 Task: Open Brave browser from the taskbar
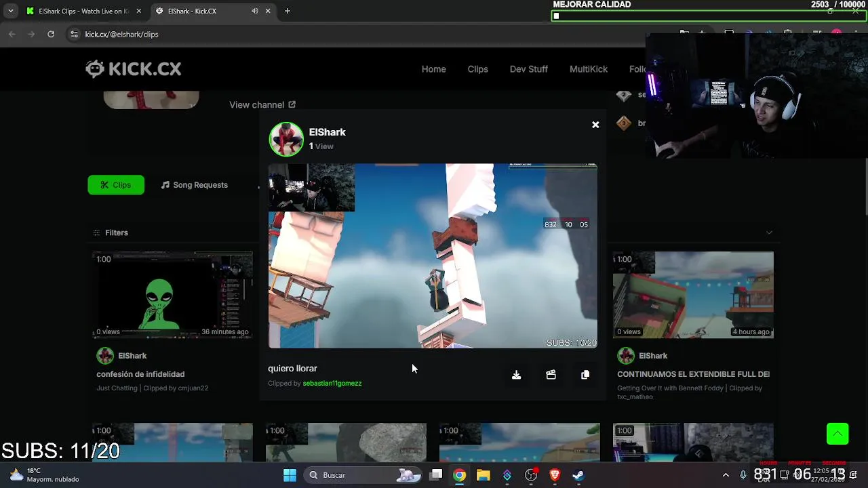pyautogui.click(x=555, y=475)
